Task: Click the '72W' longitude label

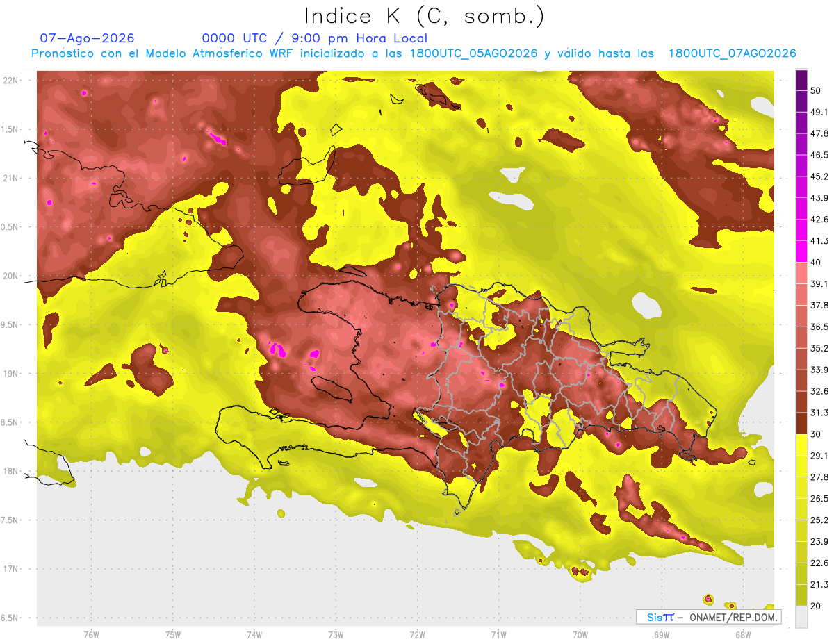Action: 417,635
